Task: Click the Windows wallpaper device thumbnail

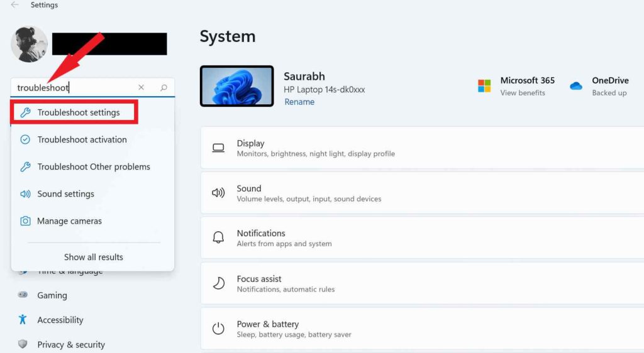Action: click(237, 86)
